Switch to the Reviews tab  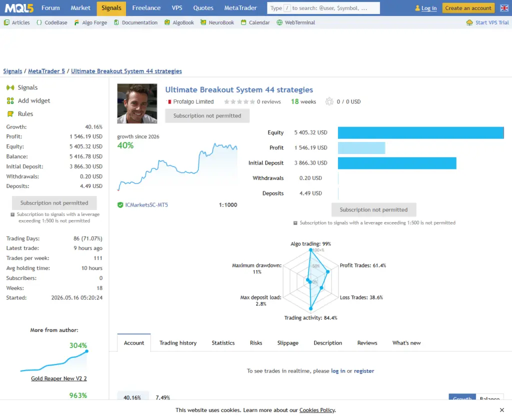coord(367,343)
